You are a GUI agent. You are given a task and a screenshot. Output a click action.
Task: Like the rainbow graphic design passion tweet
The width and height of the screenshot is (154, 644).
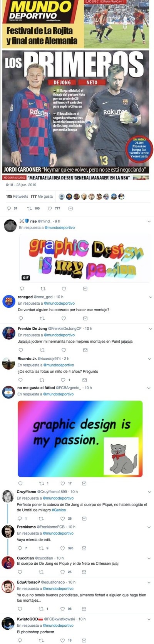point(63,484)
